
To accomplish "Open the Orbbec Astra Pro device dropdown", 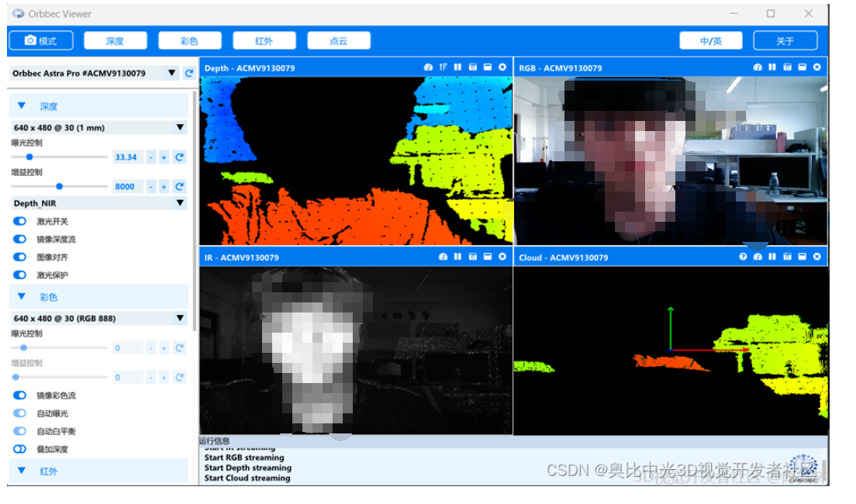I will tap(172, 73).
